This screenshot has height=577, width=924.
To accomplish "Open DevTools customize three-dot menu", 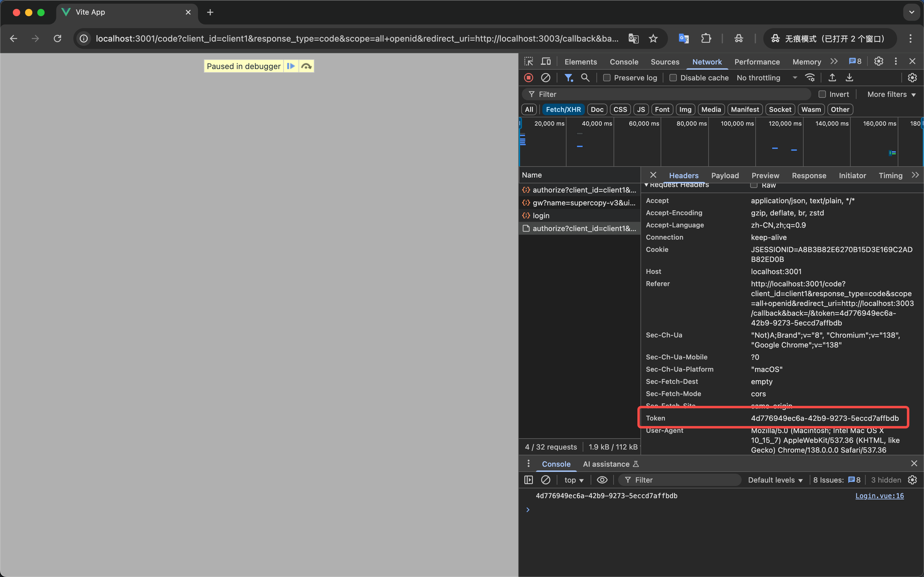I will [896, 61].
